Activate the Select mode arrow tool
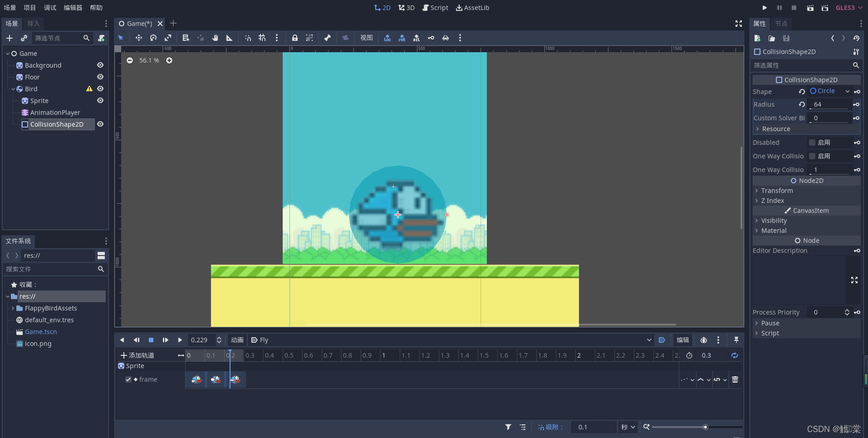This screenshot has height=438, width=868. tap(121, 38)
